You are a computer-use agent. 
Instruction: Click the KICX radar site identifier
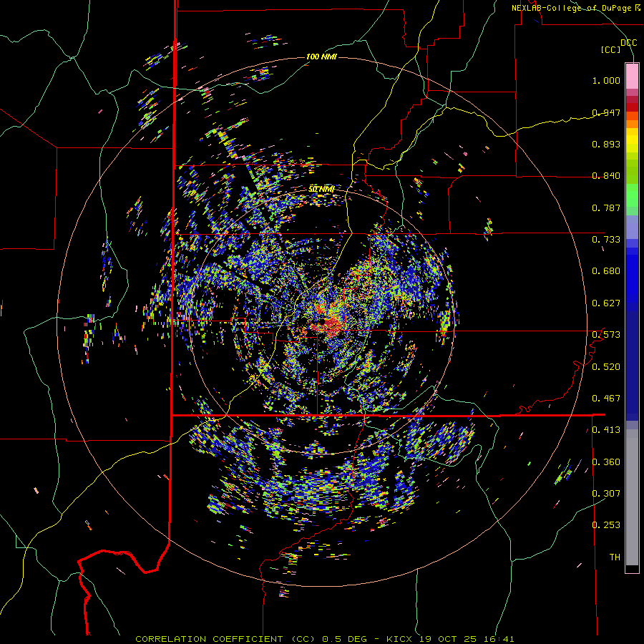pyautogui.click(x=399, y=639)
